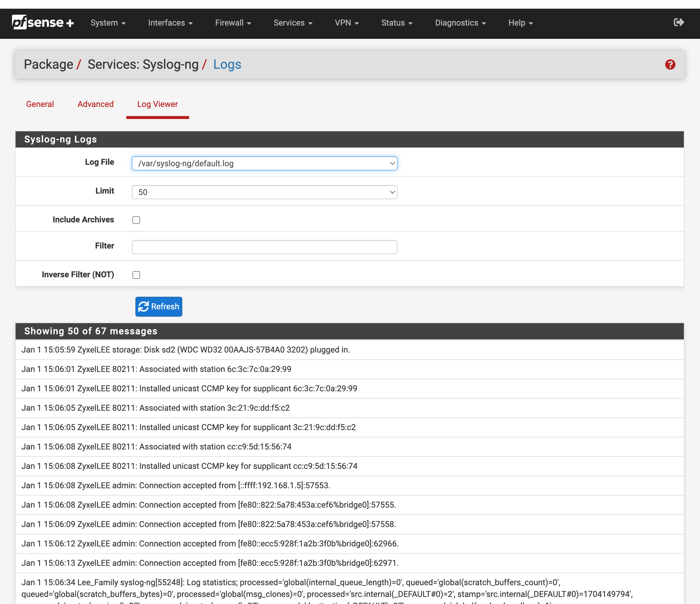The height and width of the screenshot is (604, 700).
Task: Toggle the Inverse Filter (NOT) checkbox
Action: [136, 275]
